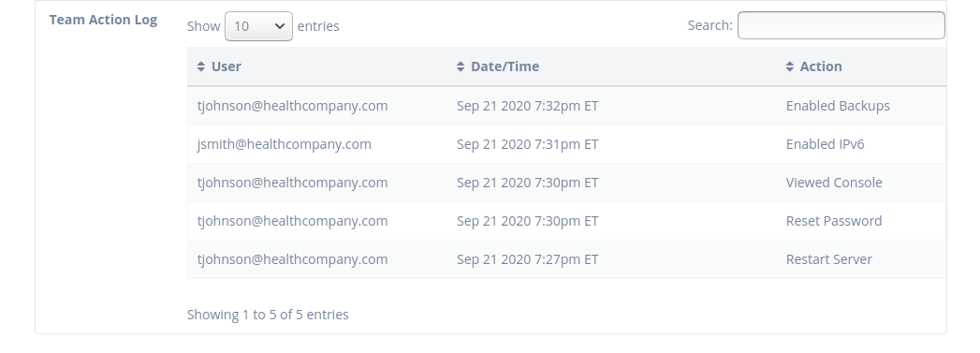Screen dimensions: 980x353
Task: Click Sep 21 2020 7:31pm ET timestamp
Action: [528, 144]
